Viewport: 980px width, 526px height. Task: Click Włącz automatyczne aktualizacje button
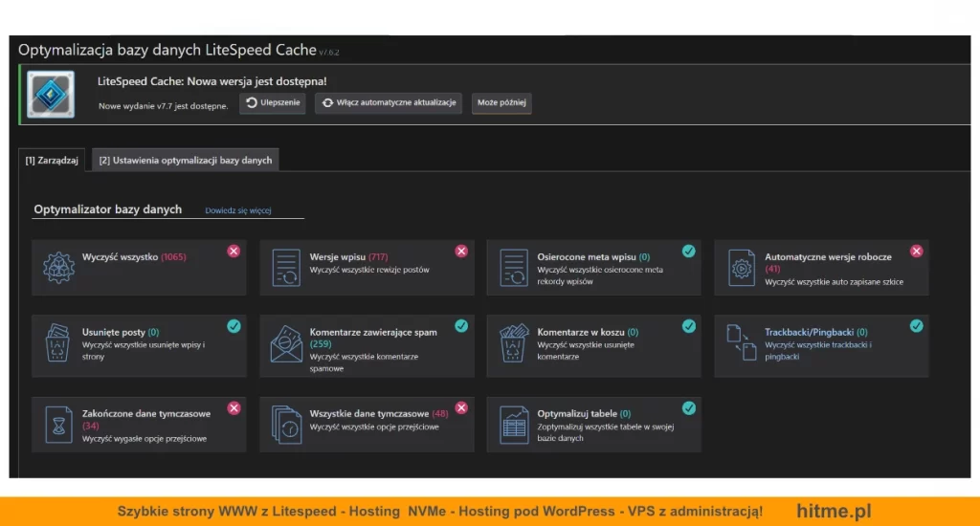389,102
